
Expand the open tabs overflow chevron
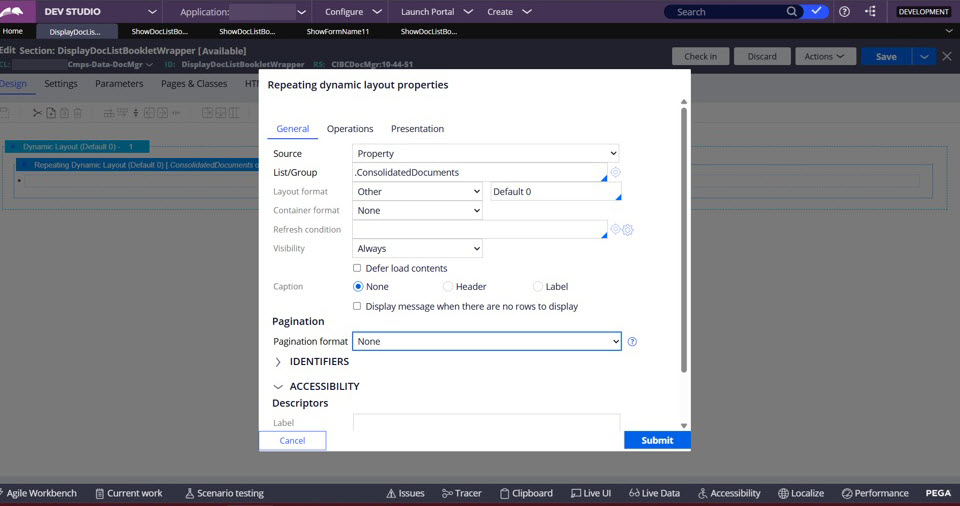click(949, 31)
